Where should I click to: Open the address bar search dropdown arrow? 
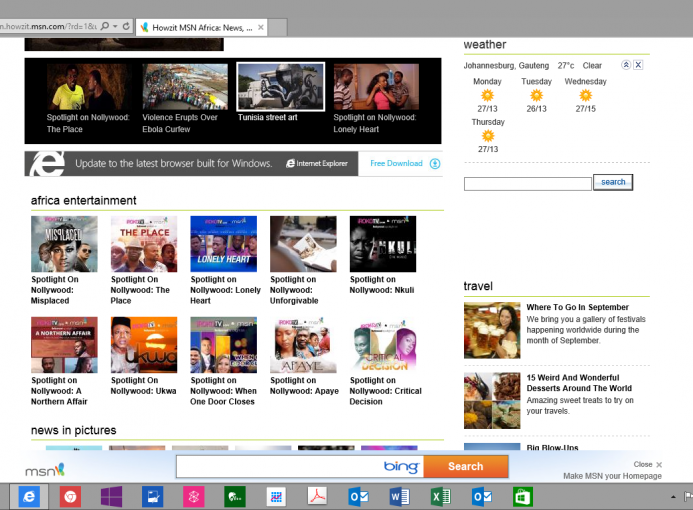point(114,26)
